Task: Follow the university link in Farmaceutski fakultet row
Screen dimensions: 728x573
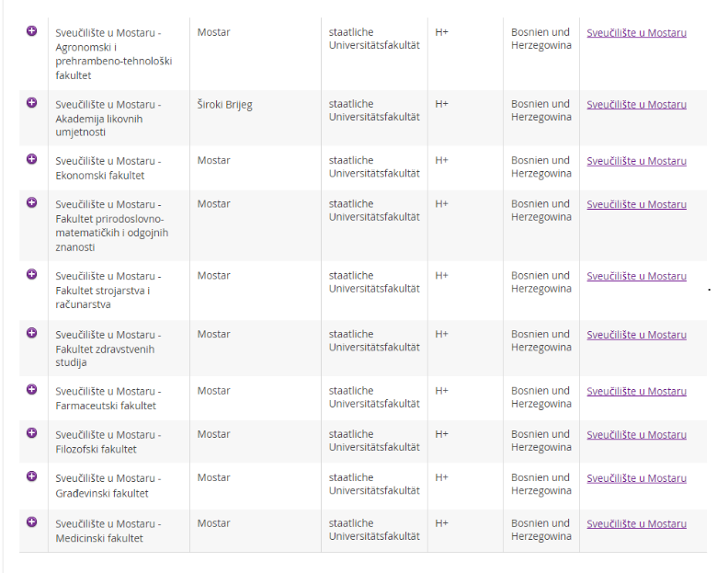Action: (x=636, y=391)
